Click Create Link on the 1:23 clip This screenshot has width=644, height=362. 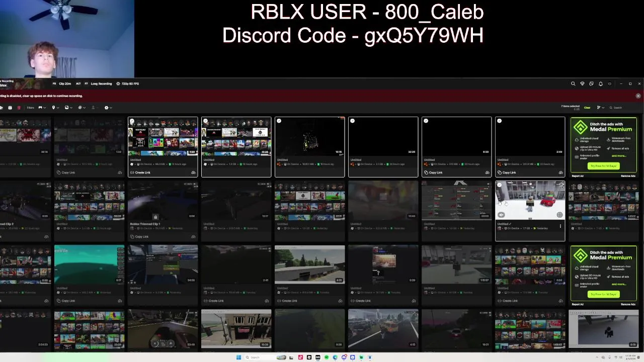click(140, 172)
